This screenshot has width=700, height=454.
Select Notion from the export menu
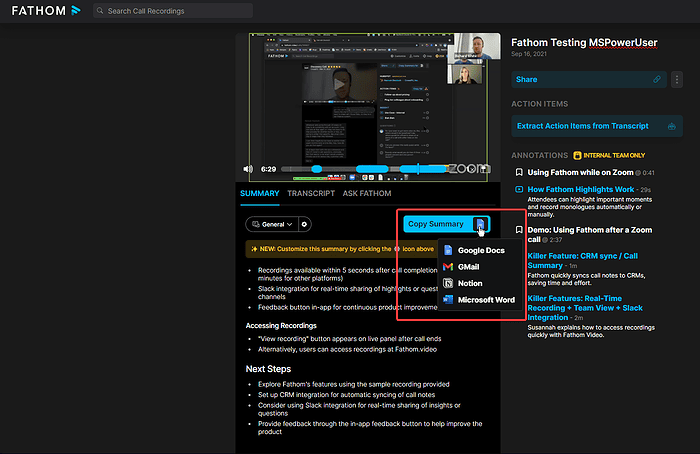470,283
